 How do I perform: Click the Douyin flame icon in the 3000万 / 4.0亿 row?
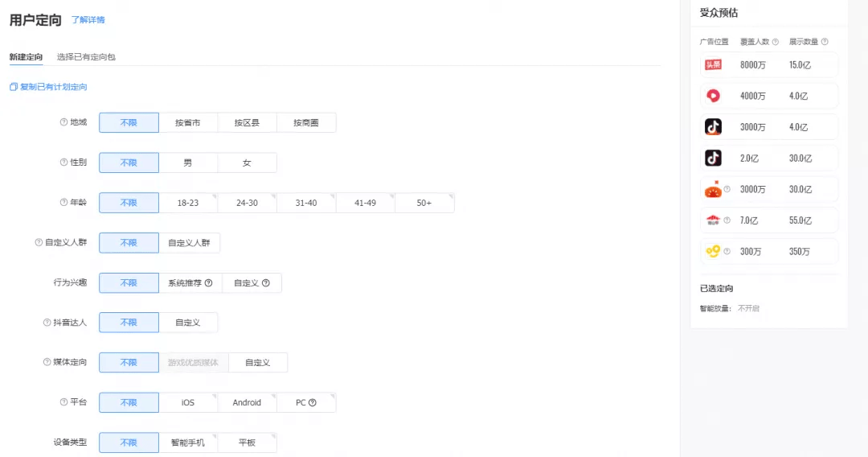713,127
